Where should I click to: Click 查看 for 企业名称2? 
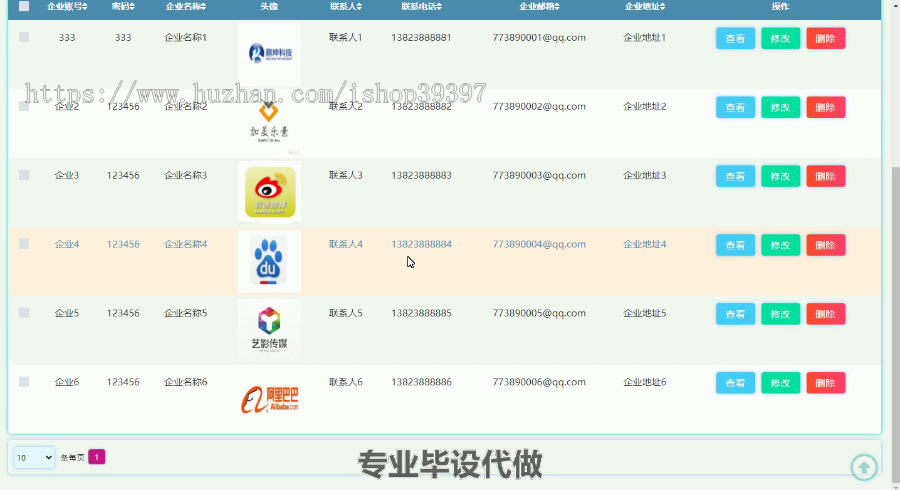[x=735, y=107]
